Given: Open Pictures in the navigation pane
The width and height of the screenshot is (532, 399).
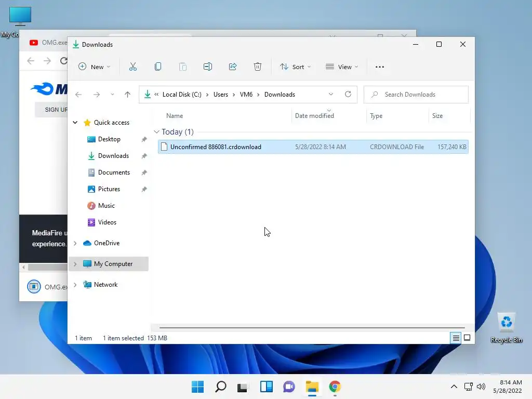Looking at the screenshot, I should click(x=109, y=189).
